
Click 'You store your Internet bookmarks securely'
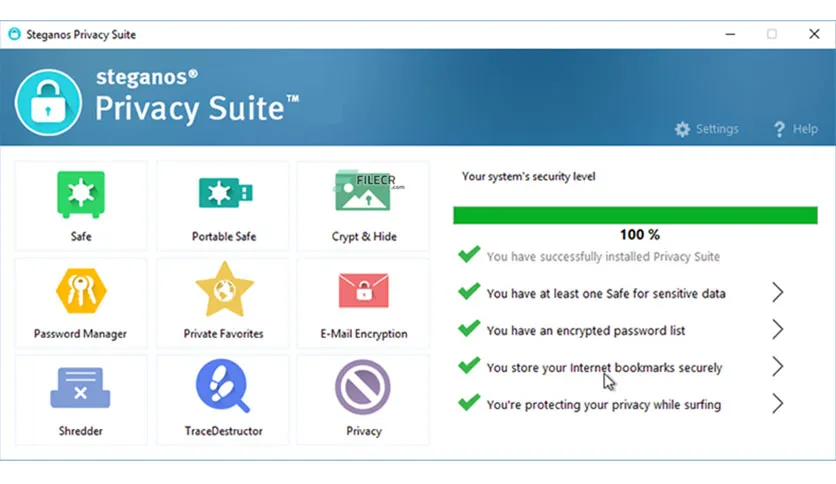coord(604,368)
